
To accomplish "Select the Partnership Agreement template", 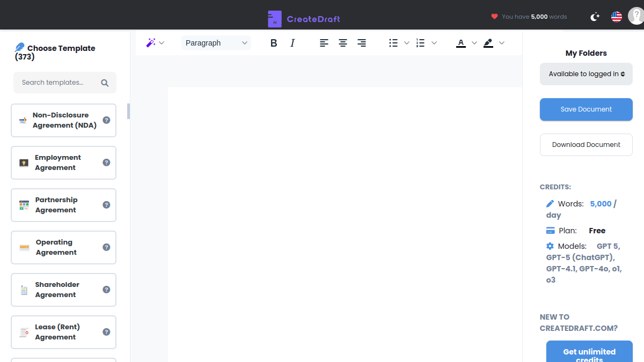I will pos(63,205).
